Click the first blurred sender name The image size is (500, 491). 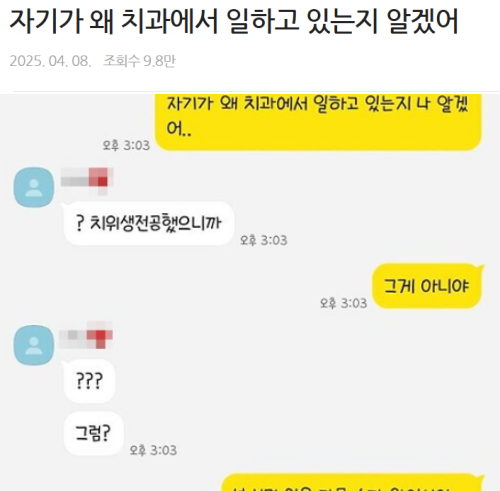click(87, 181)
